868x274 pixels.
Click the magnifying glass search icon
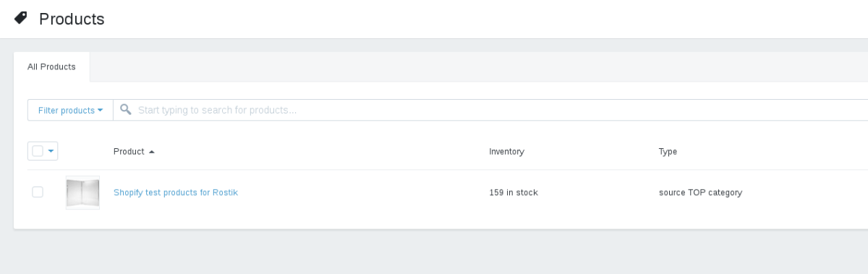click(x=126, y=110)
